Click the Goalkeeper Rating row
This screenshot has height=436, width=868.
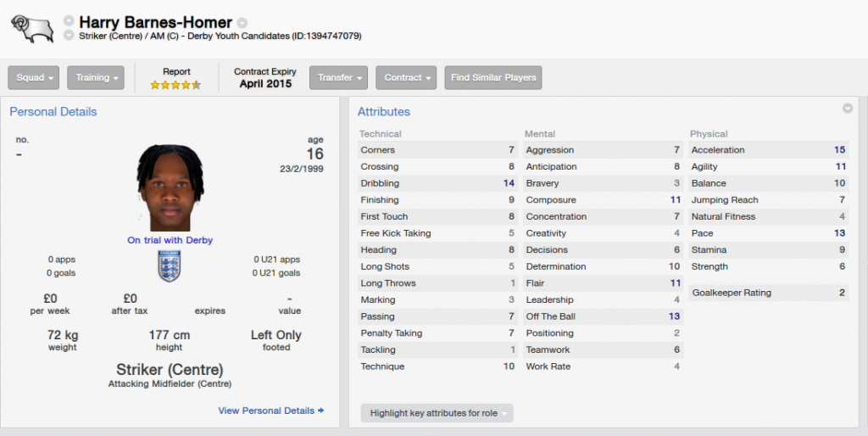(768, 293)
